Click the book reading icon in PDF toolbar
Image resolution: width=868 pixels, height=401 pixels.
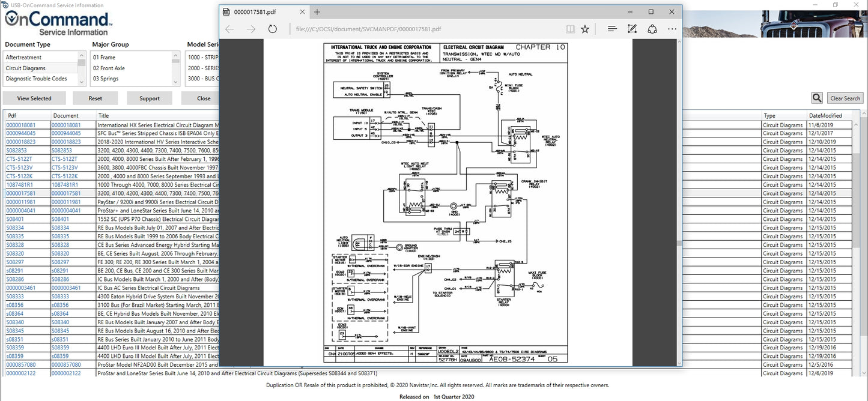(x=569, y=28)
